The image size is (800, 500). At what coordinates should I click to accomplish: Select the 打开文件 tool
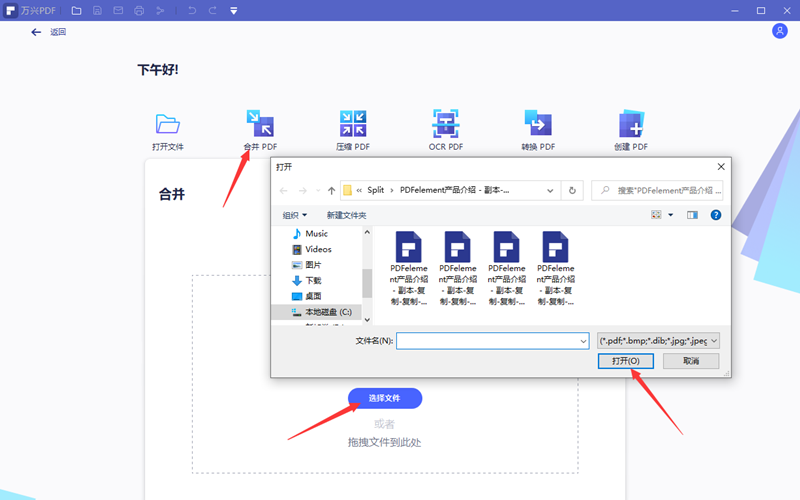pyautogui.click(x=168, y=132)
